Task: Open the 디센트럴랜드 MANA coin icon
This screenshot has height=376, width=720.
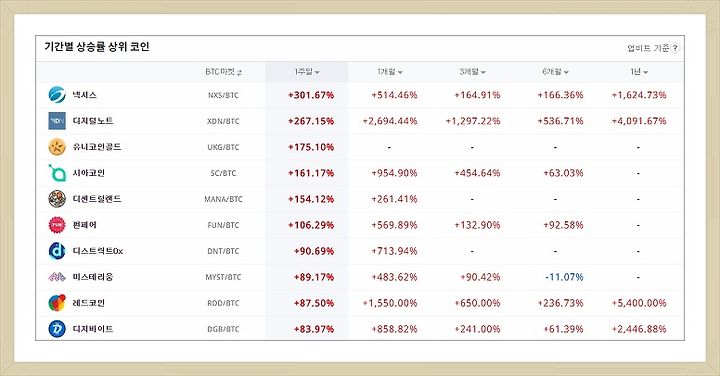Action: tap(57, 199)
